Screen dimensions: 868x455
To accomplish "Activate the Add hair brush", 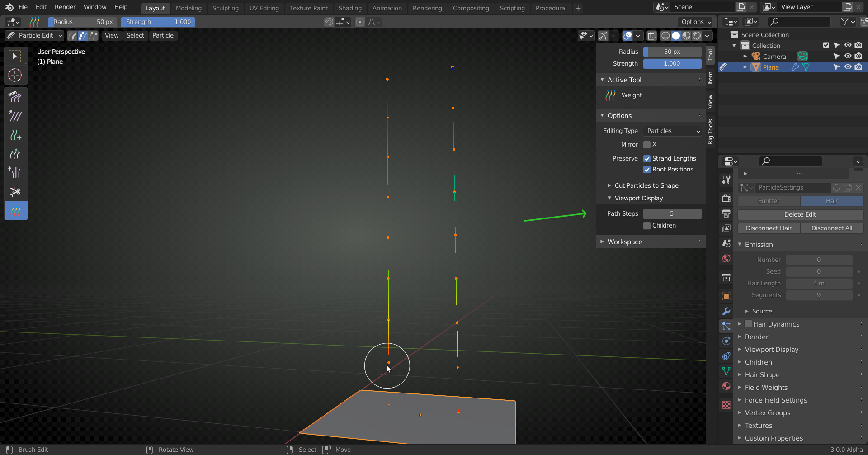I will pyautogui.click(x=15, y=135).
